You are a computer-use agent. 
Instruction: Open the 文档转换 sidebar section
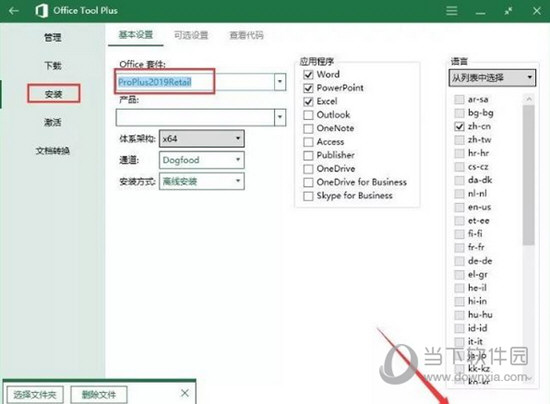[53, 150]
